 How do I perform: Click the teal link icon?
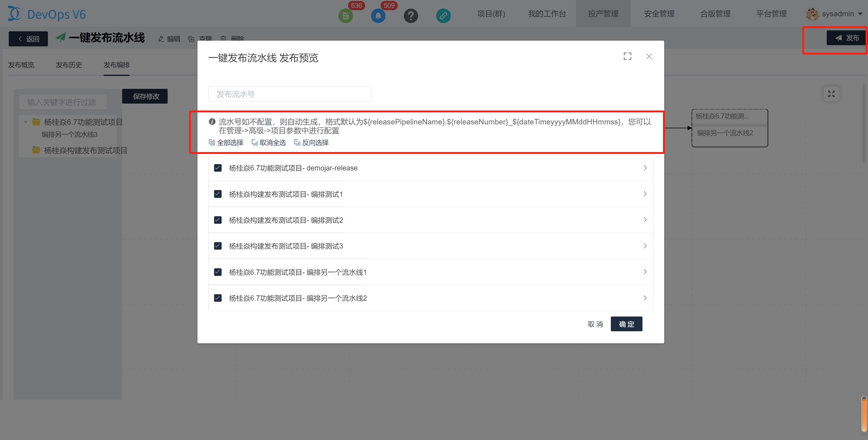point(443,15)
